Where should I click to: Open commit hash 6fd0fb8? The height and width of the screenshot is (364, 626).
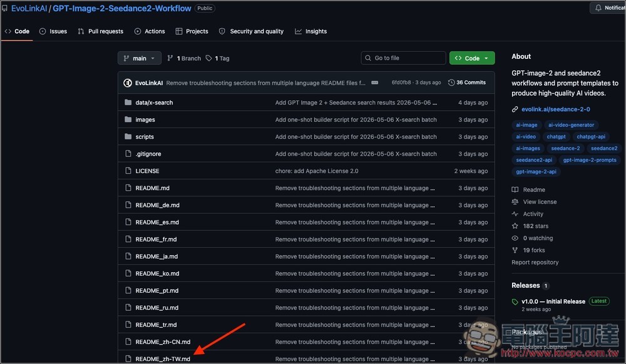tap(401, 83)
